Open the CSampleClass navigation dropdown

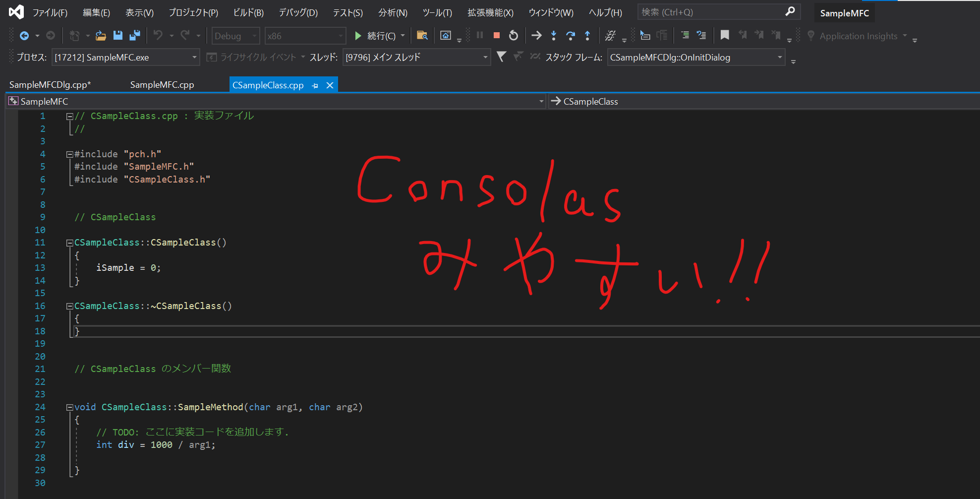pyautogui.click(x=764, y=101)
